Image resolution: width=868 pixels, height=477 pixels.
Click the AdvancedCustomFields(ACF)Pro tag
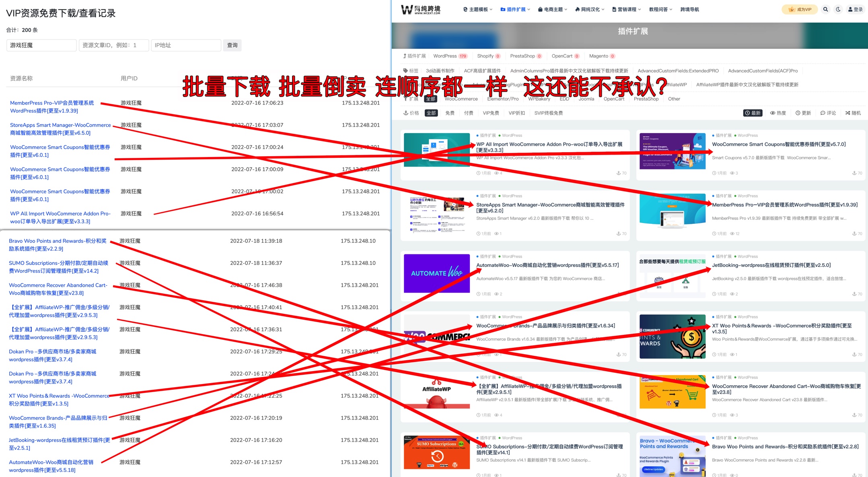(763, 71)
